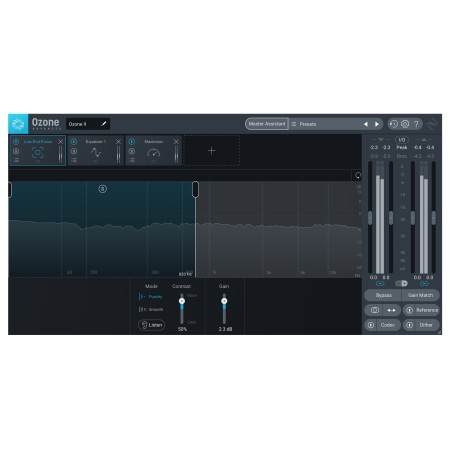Select Punchy mode

click(x=151, y=296)
